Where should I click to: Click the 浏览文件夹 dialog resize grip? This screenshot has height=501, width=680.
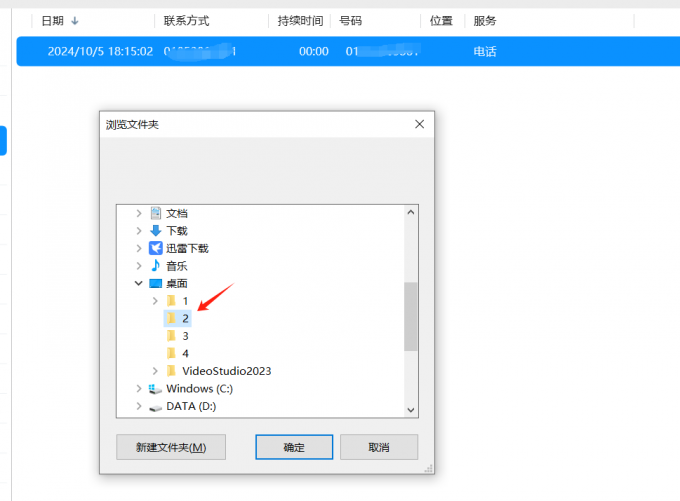tap(429, 468)
